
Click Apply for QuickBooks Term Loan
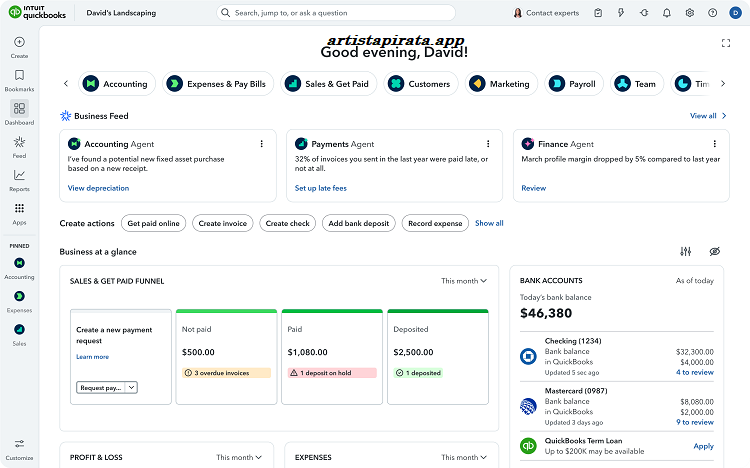pyautogui.click(x=703, y=446)
